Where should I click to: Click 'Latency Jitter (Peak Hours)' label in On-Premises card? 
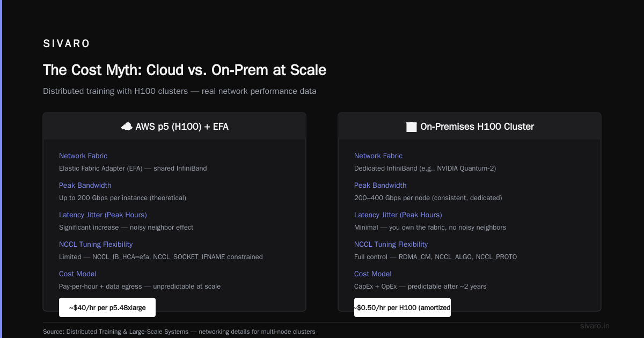click(398, 215)
